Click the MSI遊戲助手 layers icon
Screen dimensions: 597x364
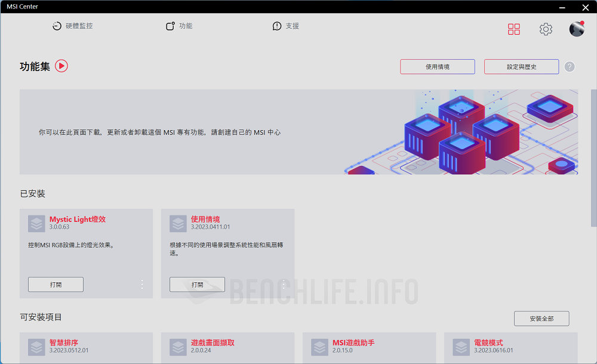click(320, 347)
